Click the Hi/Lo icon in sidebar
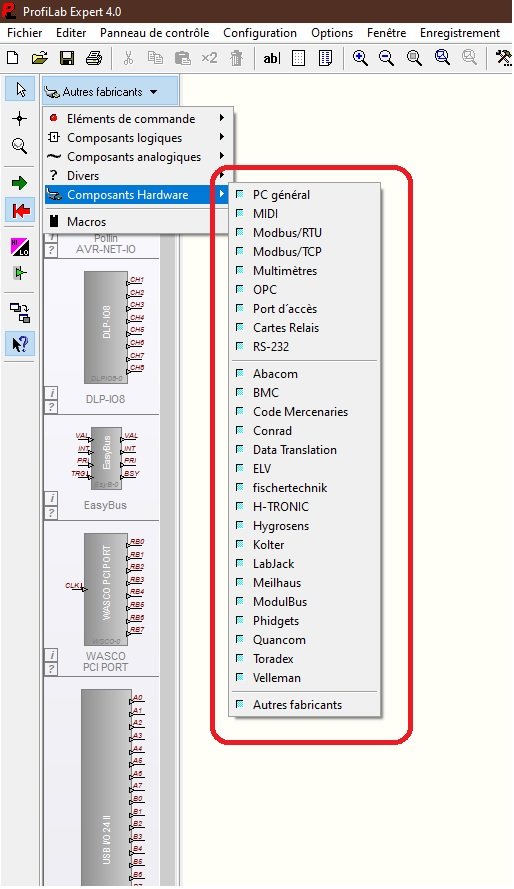The width and height of the screenshot is (514, 889). click(x=20, y=247)
